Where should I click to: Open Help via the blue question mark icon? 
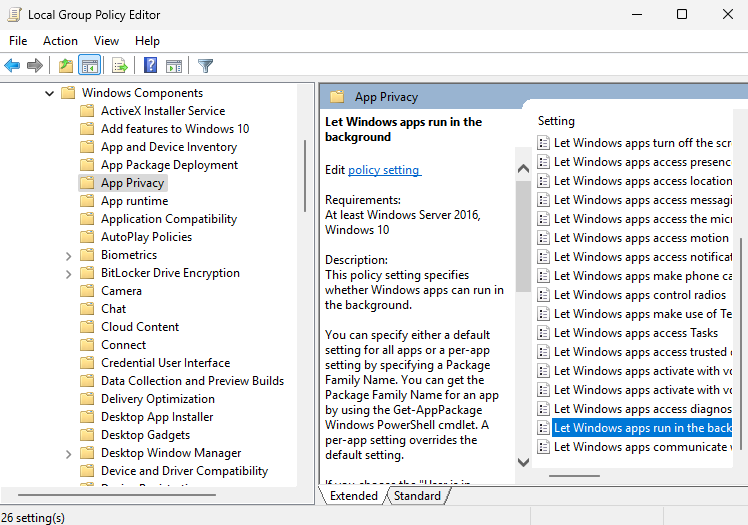pyautogui.click(x=150, y=66)
